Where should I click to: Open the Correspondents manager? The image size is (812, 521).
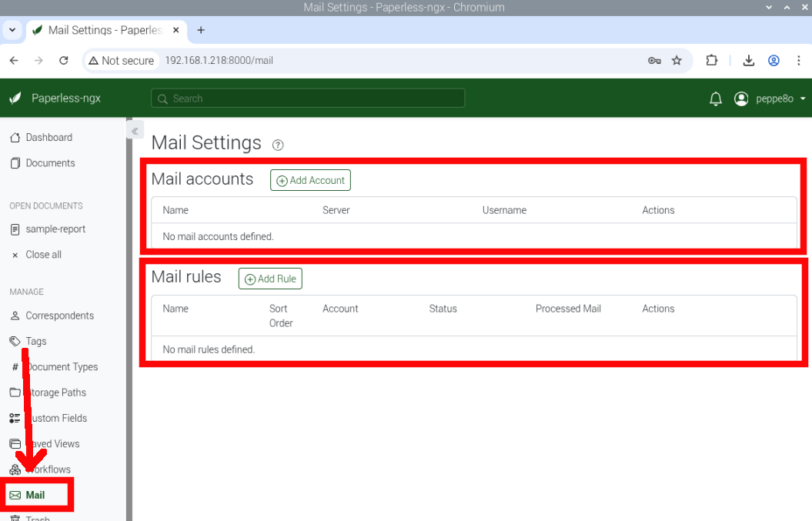point(58,316)
